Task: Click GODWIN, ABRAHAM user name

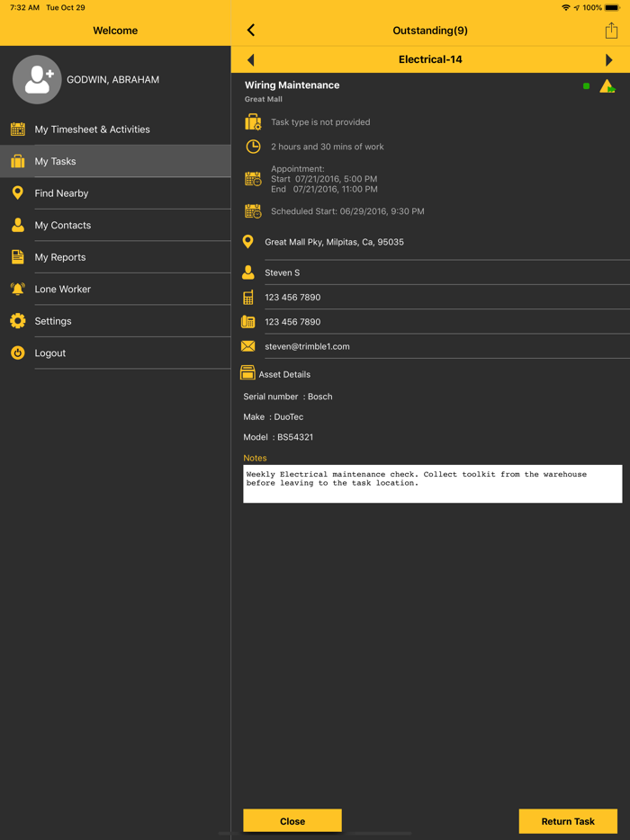Action: pos(112,80)
